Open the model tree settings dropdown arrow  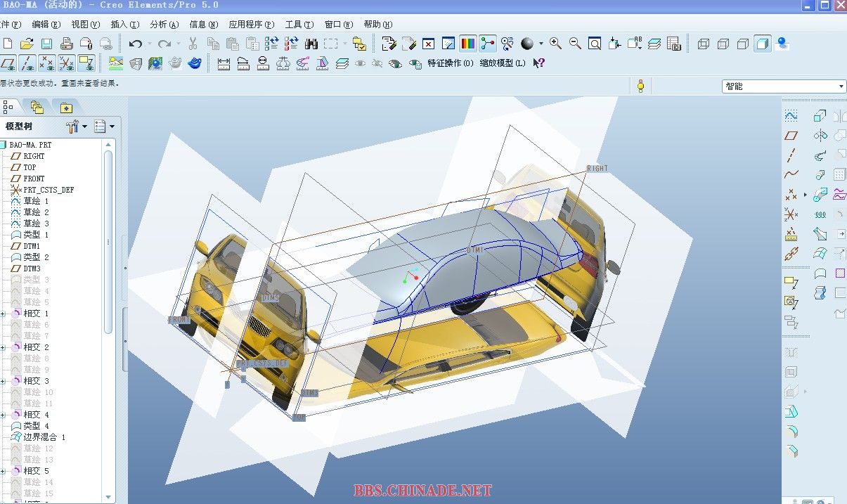tap(85, 127)
